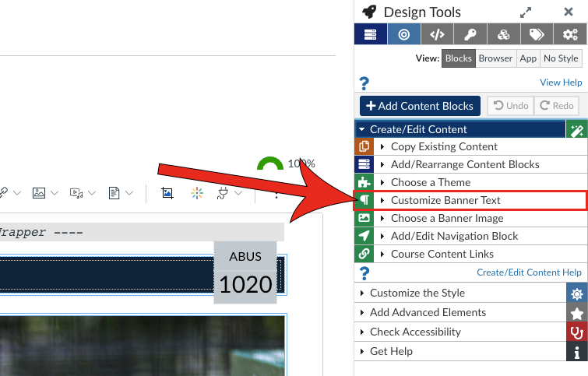Click the green navigation arrow icon
Screen dimensions: 588x376
[x=364, y=236]
